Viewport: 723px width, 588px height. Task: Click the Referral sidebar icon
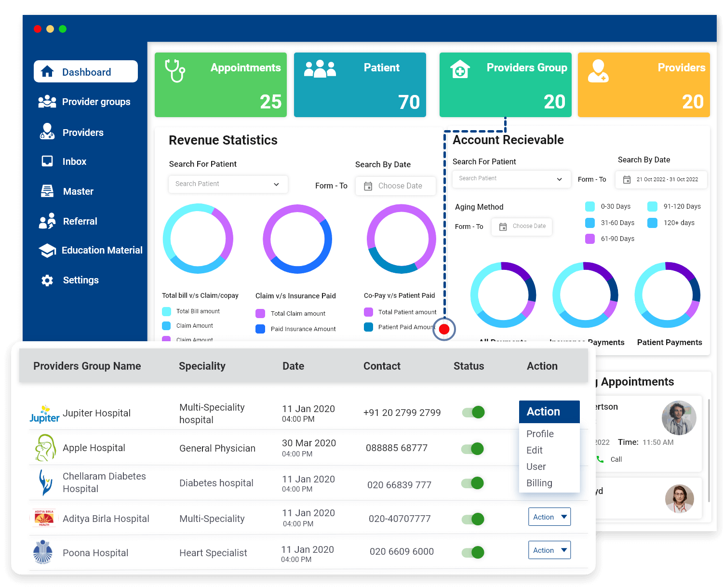(47, 221)
